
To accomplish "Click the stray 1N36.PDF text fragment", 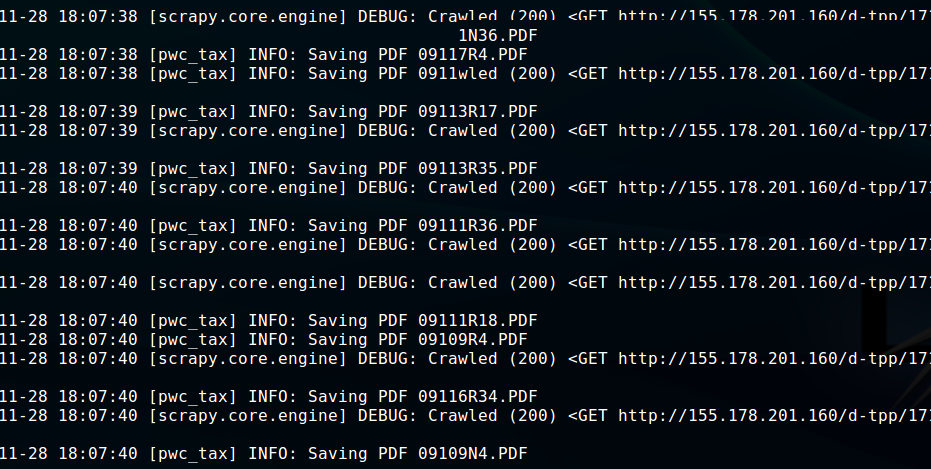I will point(498,36).
